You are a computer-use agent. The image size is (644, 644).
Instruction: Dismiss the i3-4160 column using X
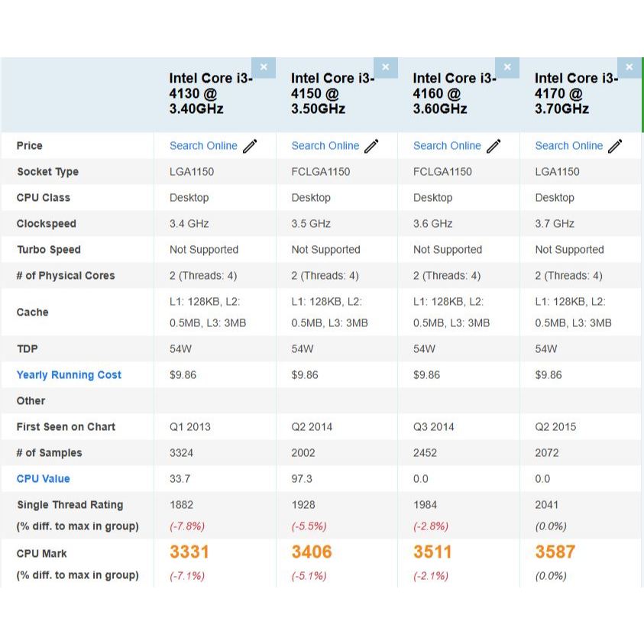[507, 67]
